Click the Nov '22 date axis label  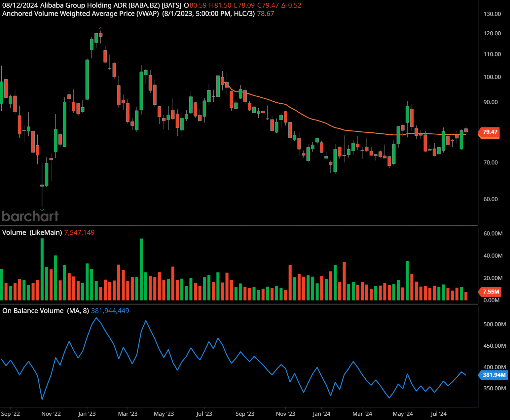[51, 414]
